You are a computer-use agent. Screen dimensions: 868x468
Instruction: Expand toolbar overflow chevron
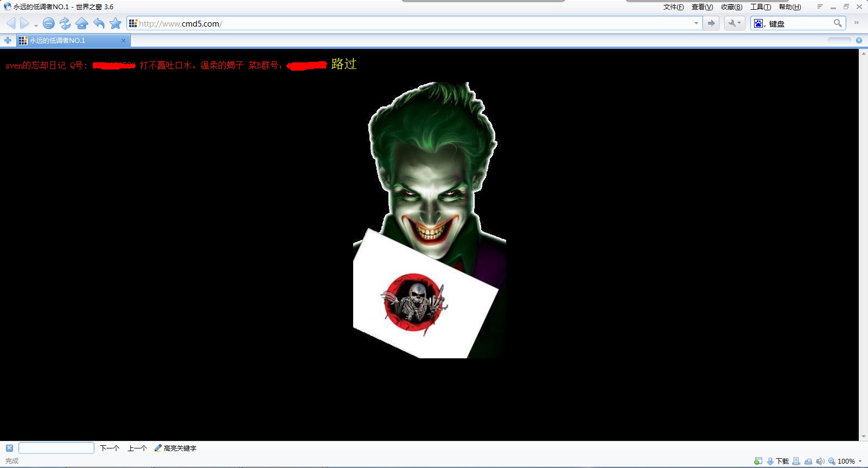pos(857,23)
